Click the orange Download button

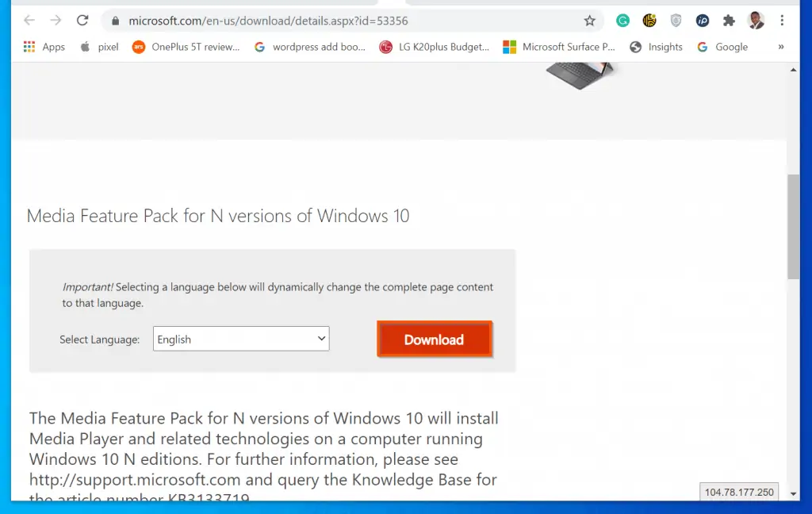pos(435,339)
